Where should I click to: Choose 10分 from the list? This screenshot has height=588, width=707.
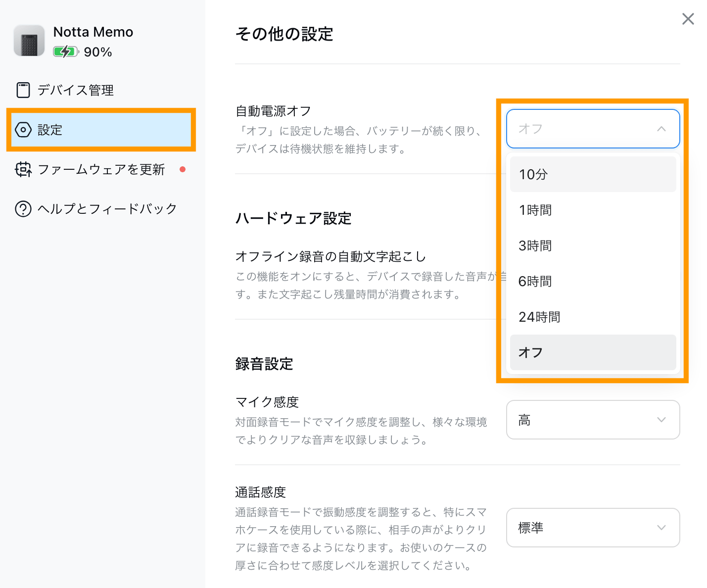593,174
